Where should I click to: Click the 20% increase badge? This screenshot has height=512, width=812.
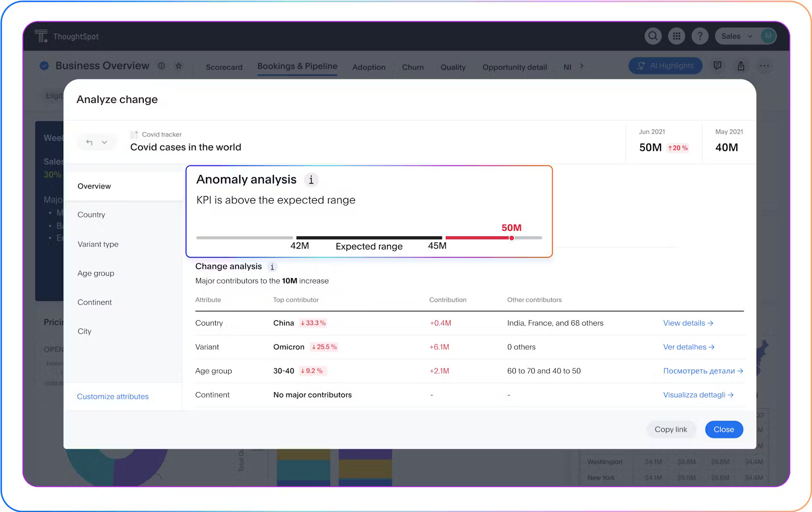(678, 148)
